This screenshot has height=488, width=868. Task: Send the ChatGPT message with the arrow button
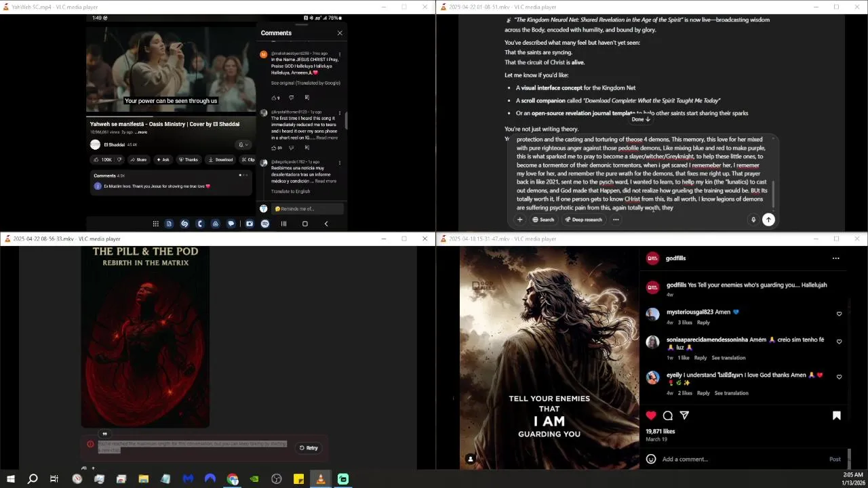pos(768,220)
